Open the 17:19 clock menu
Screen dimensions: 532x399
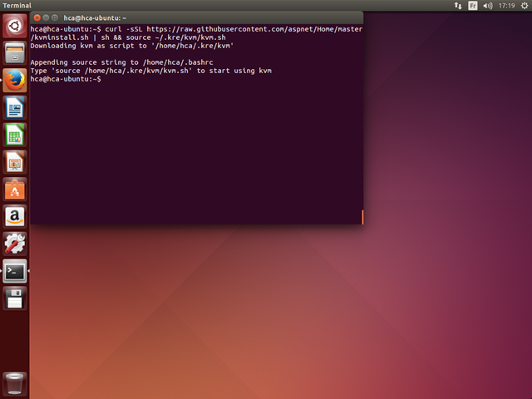(x=506, y=6)
